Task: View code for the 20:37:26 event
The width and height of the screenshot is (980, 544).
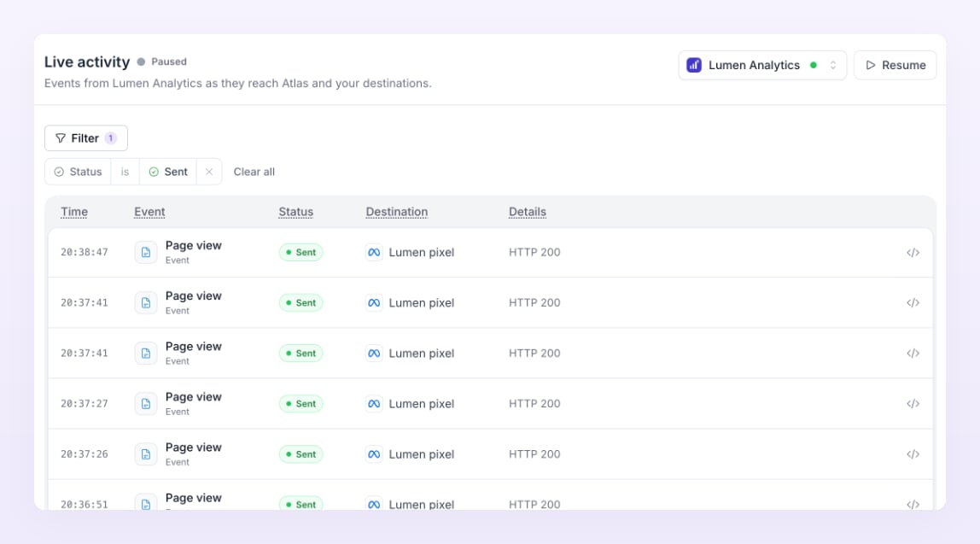Action: (913, 454)
